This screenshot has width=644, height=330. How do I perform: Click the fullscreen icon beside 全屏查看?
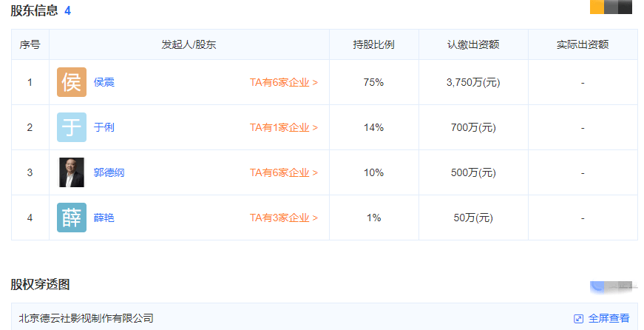[578, 318]
